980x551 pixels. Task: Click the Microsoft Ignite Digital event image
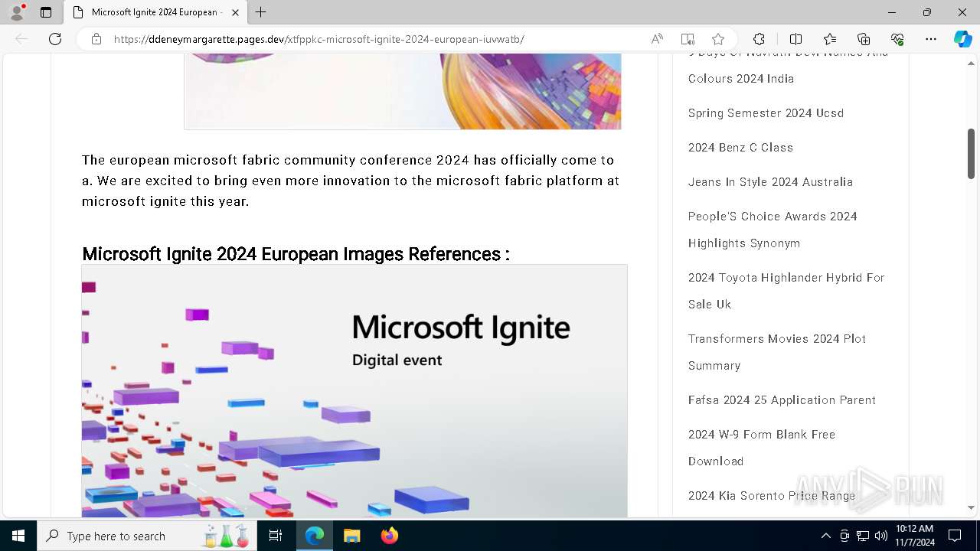click(x=354, y=391)
